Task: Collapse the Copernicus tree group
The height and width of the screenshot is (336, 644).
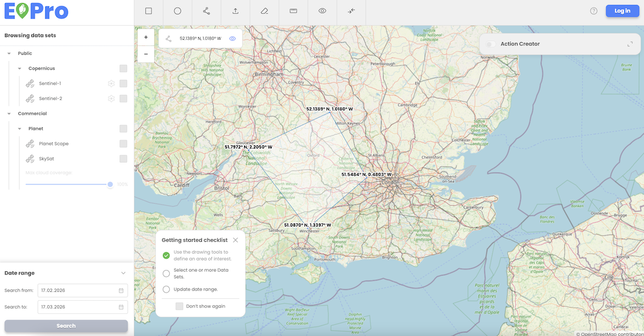Action: coord(19,69)
